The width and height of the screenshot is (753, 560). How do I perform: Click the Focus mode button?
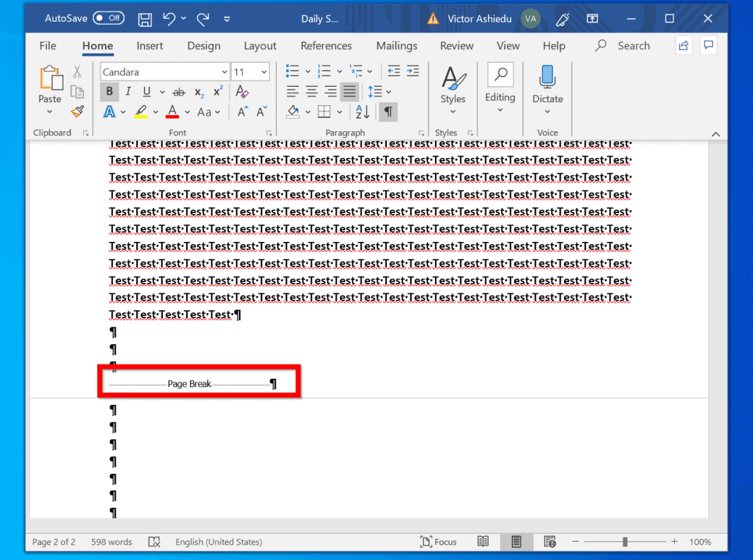[x=439, y=542]
